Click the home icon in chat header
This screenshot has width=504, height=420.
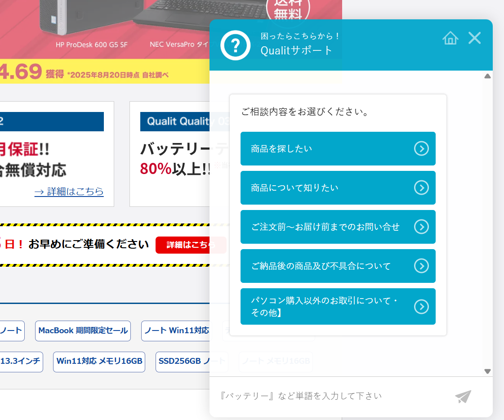point(450,38)
